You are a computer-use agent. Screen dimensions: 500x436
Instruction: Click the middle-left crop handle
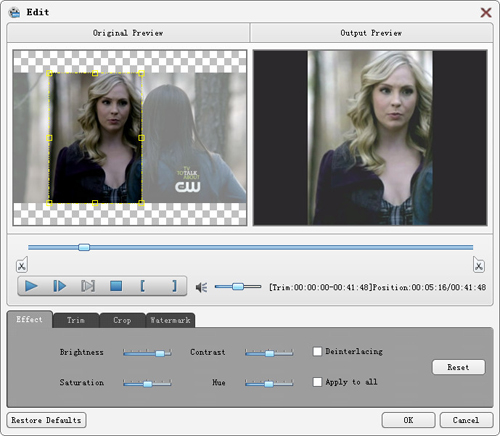[x=49, y=138]
